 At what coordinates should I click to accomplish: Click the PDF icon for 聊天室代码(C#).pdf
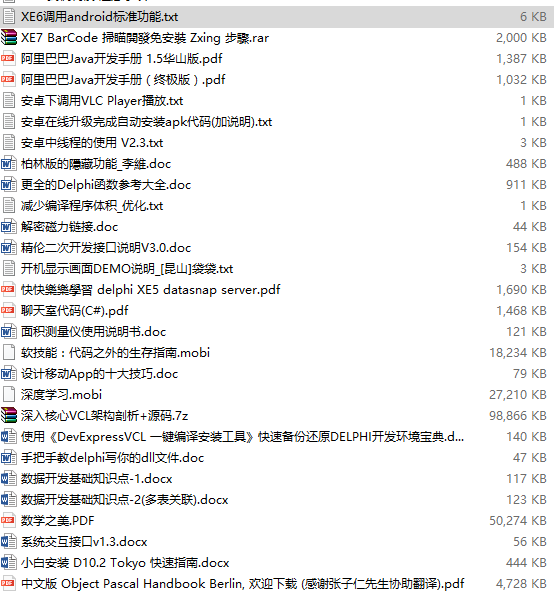click(x=8, y=310)
